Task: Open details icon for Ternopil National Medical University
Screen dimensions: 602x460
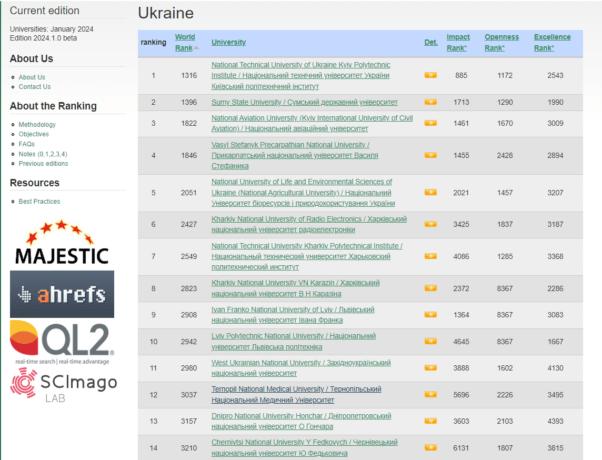Action: click(430, 394)
